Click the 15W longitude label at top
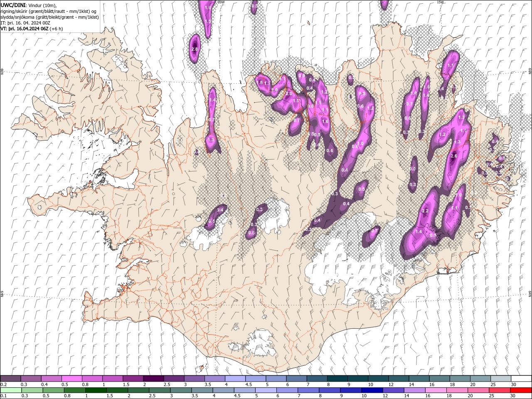The height and width of the screenshot is (399, 532). click(x=440, y=2)
